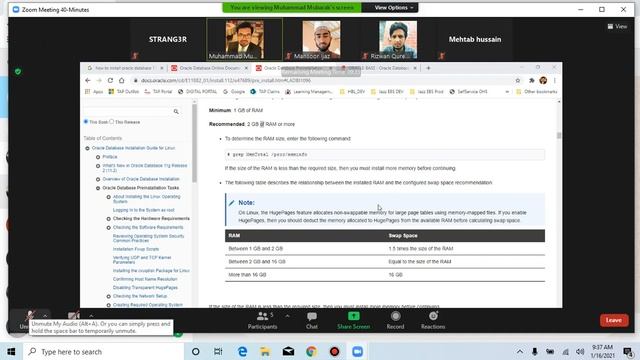Open the Apps bookmark shortcut
Image resolution: width=640 pixels, height=360 pixels.
coord(94,92)
